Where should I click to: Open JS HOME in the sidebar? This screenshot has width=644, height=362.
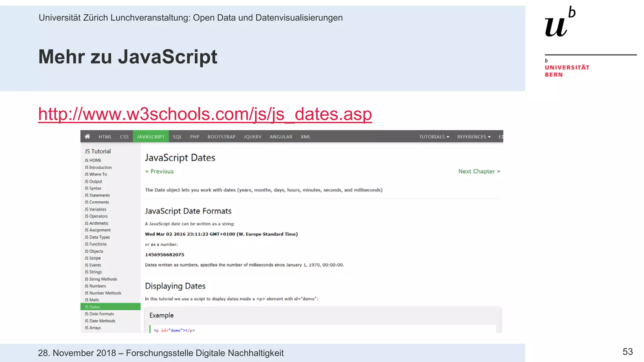tap(93, 160)
